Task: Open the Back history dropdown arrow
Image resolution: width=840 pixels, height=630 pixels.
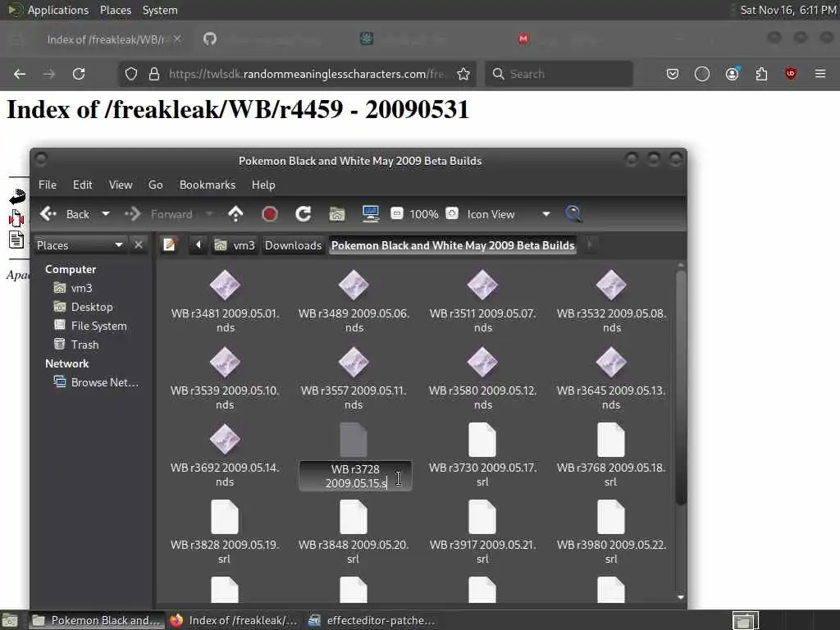Action: click(x=106, y=214)
